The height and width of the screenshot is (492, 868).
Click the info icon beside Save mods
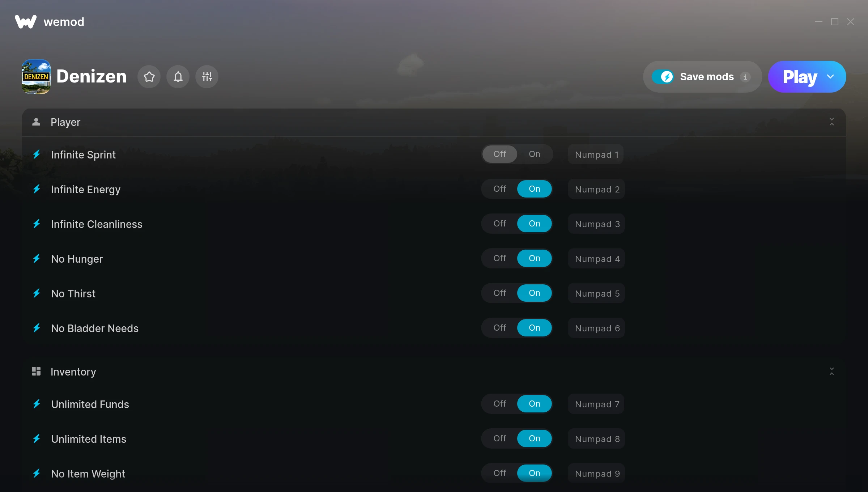745,76
